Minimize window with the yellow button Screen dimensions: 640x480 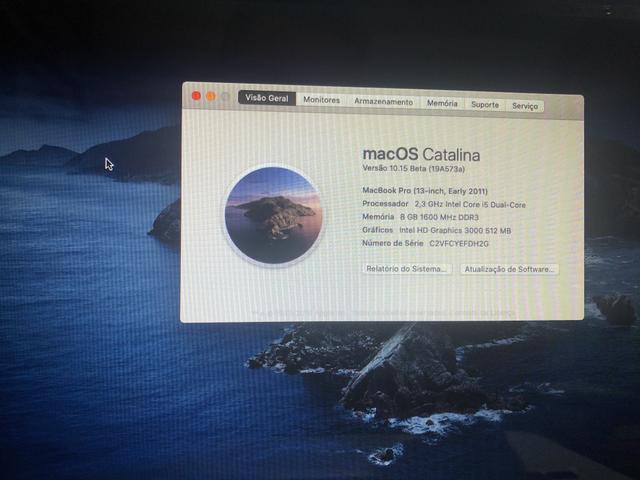[x=211, y=96]
